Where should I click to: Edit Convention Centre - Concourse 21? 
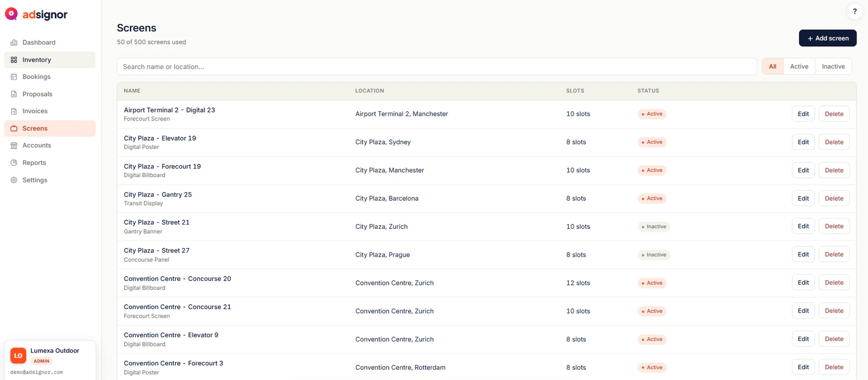pos(803,311)
